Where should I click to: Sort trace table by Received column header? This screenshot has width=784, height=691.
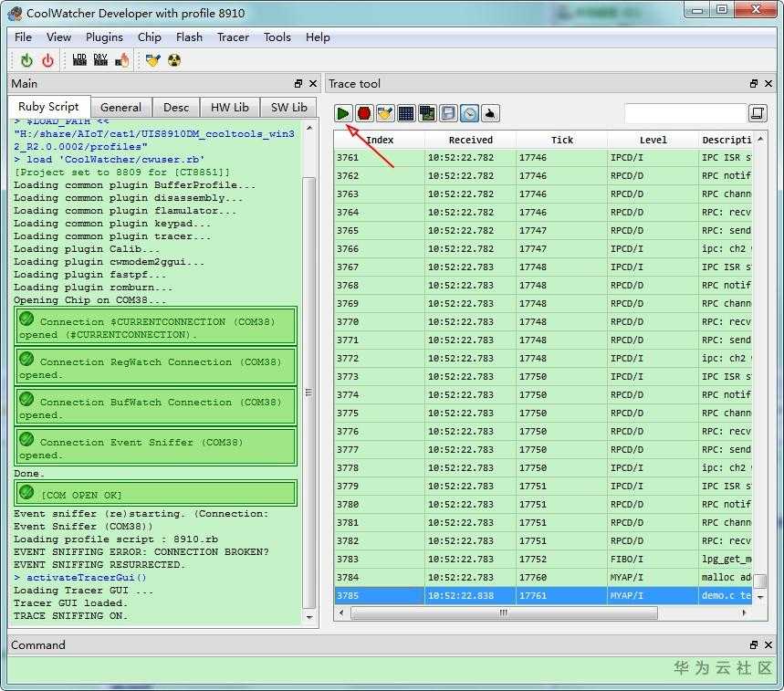pyautogui.click(x=470, y=140)
